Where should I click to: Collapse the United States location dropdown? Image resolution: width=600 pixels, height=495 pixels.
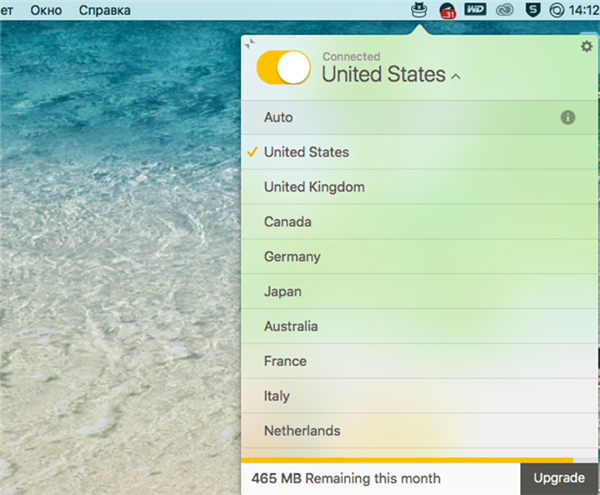[456, 77]
